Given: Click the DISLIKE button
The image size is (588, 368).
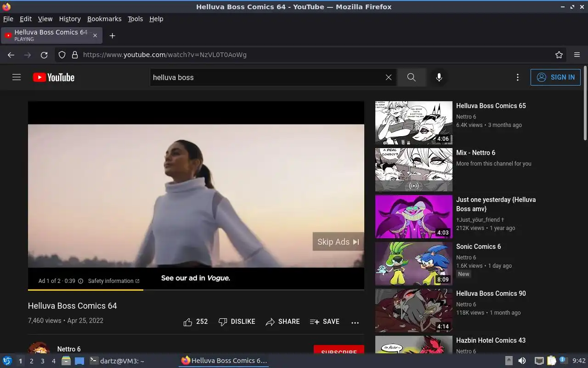Looking at the screenshot, I should click(237, 322).
